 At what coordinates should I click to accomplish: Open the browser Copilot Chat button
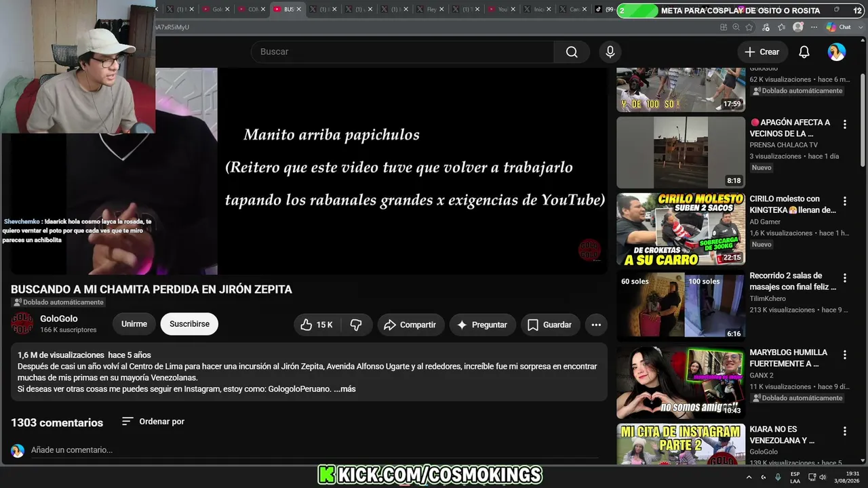(x=838, y=27)
